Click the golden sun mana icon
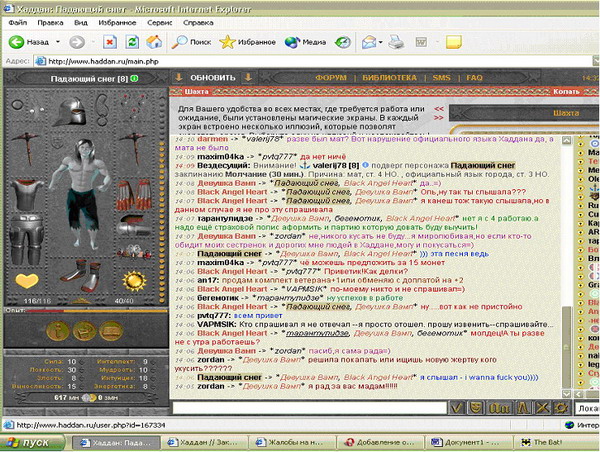 coord(134,281)
